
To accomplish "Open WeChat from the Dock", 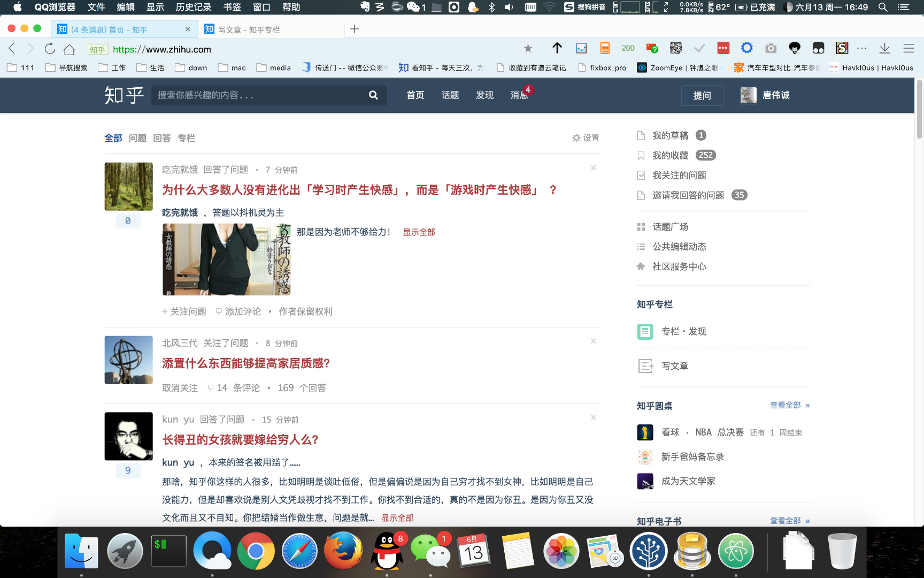I will [430, 551].
